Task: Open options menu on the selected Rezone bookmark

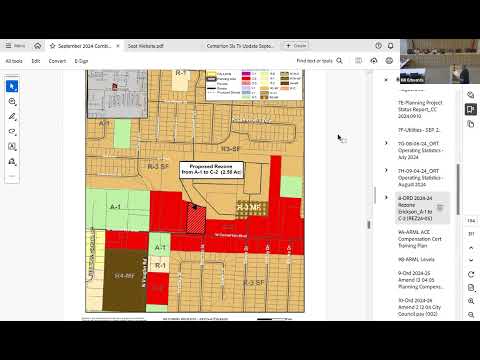Action: [440, 207]
